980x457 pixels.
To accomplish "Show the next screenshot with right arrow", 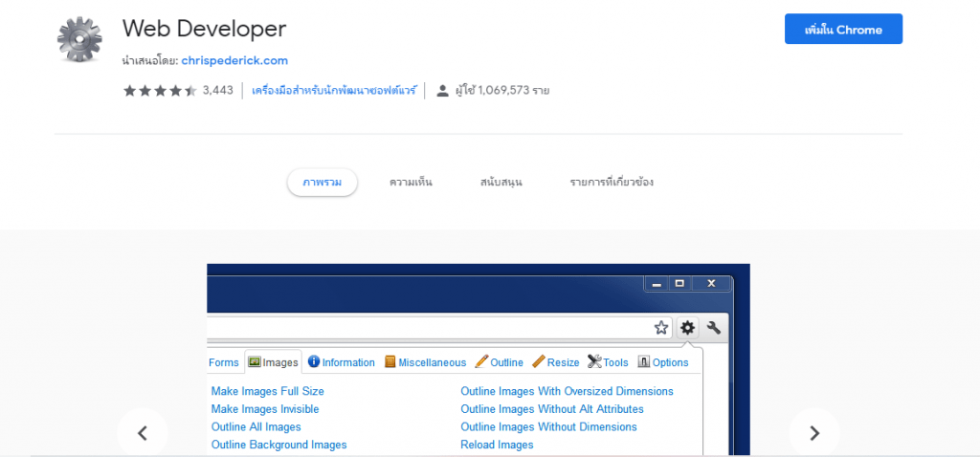I will (x=813, y=433).
